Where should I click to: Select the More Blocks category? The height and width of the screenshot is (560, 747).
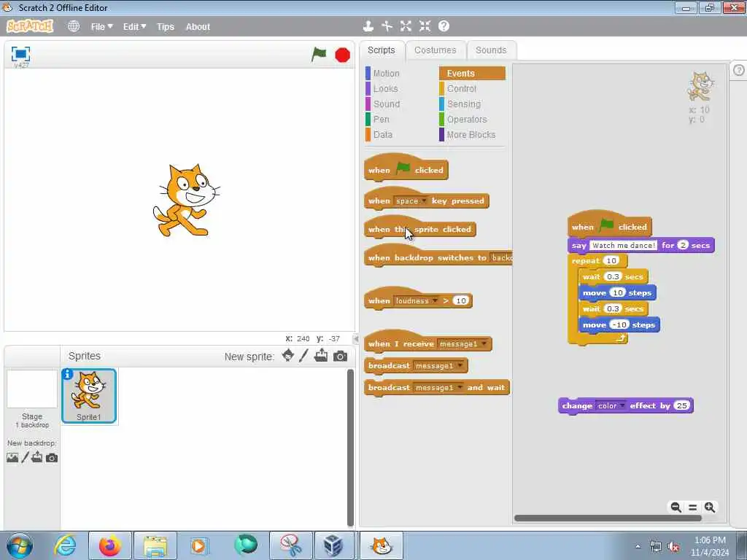pos(471,135)
